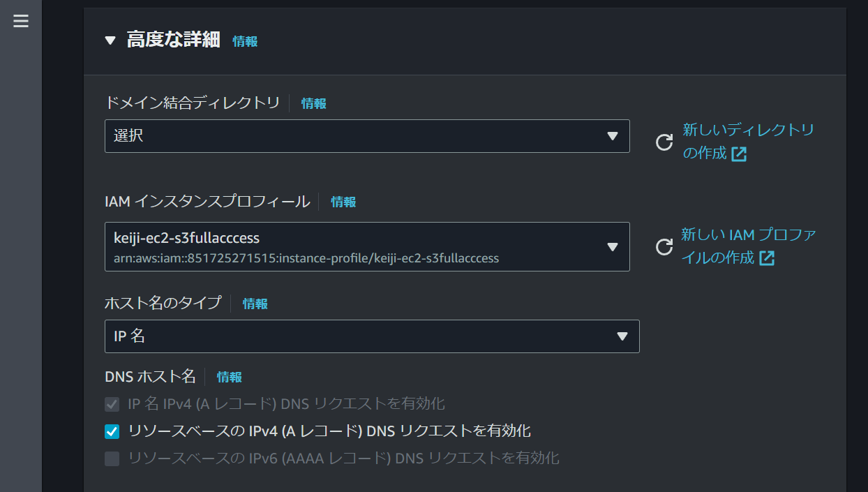This screenshot has width=868, height=492.
Task: Click the 高度な詳細 section heading
Action: click(x=173, y=40)
